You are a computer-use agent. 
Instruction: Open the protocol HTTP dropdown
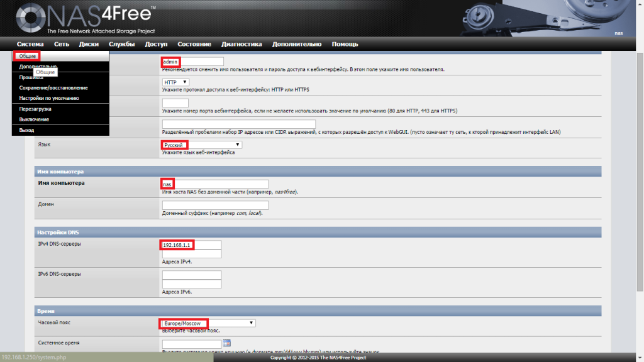pyautogui.click(x=175, y=82)
